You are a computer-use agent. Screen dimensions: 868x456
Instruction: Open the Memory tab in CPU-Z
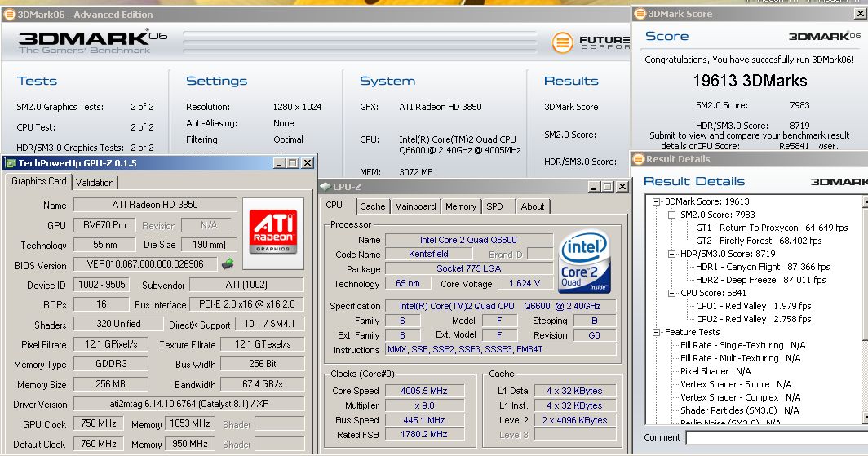click(x=461, y=206)
